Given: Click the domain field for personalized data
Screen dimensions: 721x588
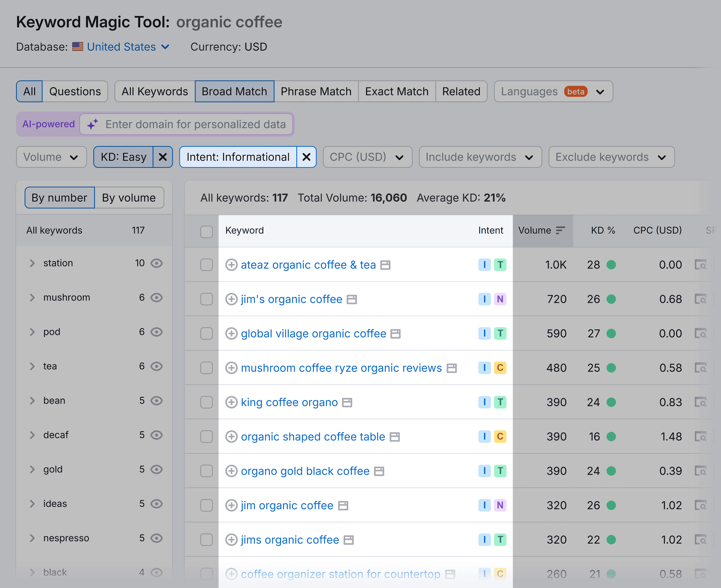Looking at the screenshot, I should pyautogui.click(x=186, y=124).
